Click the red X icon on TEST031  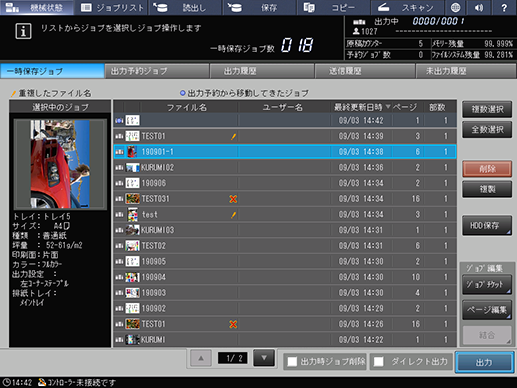point(233,199)
